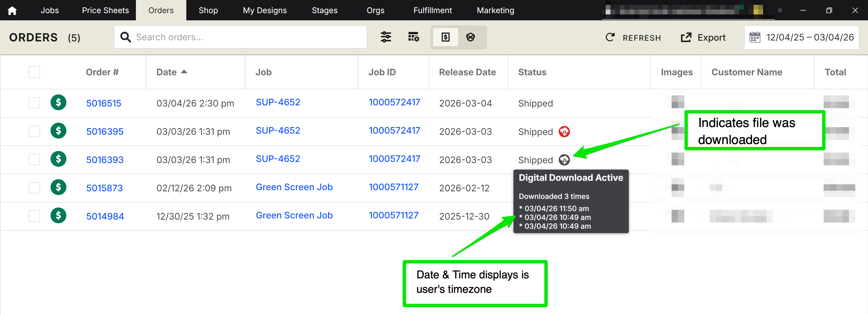The height and width of the screenshot is (315, 868).
Task: Switch to the package-box view toggle
Action: pos(471,37)
